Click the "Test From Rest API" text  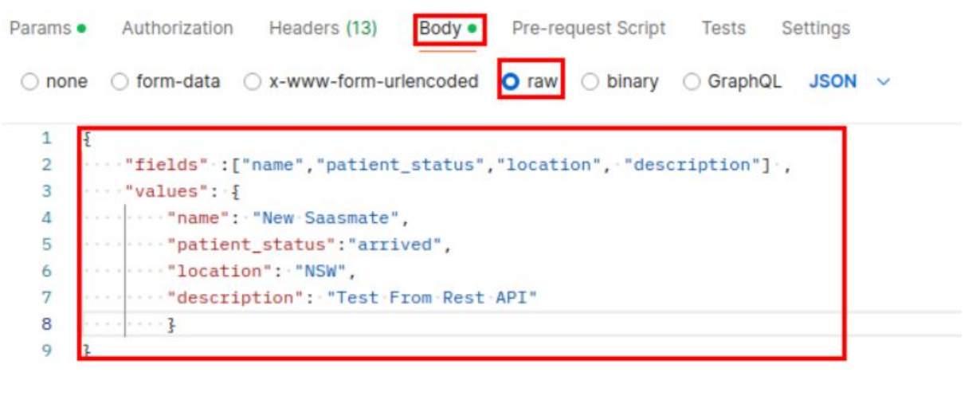433,297
